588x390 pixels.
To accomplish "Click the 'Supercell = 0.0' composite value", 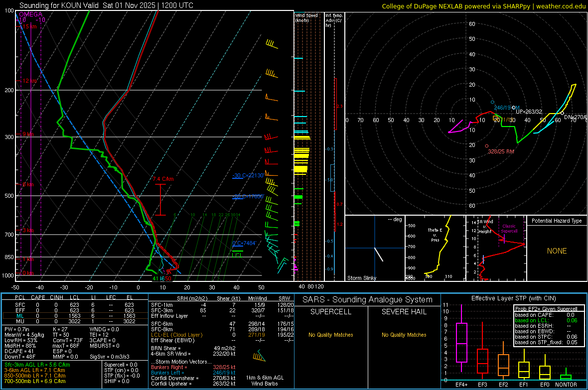I will [121, 365].
